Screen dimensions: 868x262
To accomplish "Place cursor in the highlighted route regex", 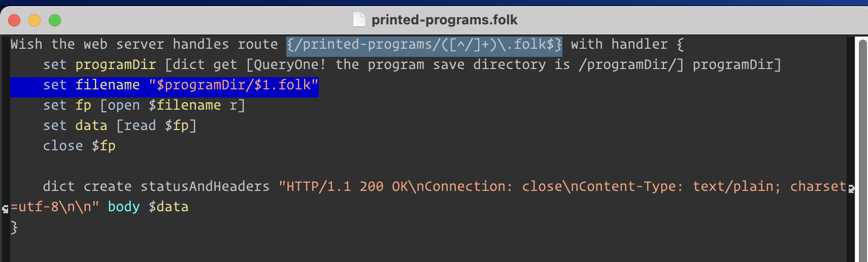I will [424, 45].
